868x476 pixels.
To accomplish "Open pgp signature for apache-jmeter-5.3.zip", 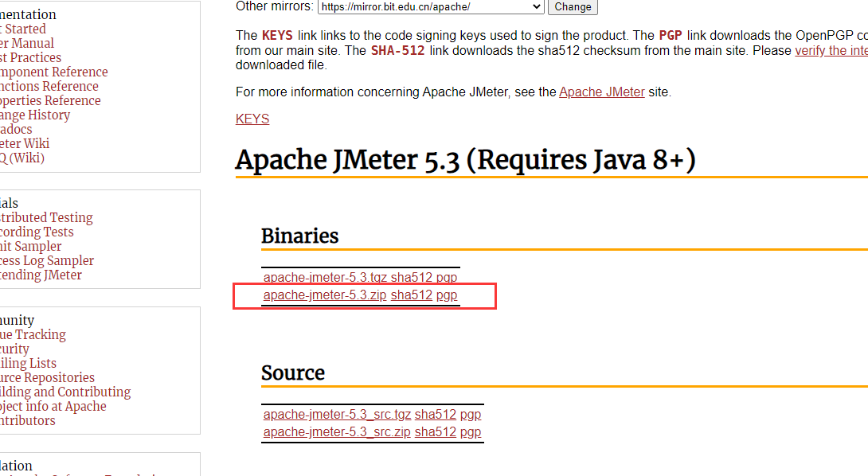I will tap(447, 295).
